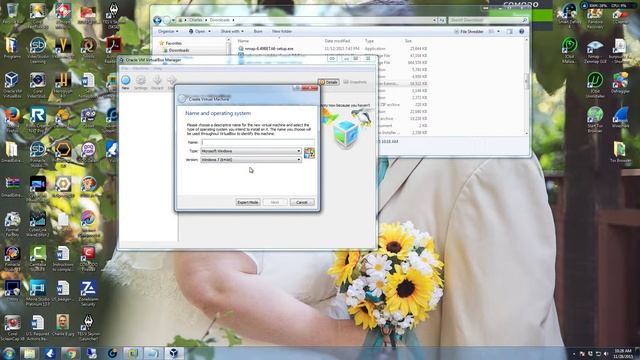The image size is (640, 360).
Task: Click the Explorer help question mark icon
Action: [522, 31]
